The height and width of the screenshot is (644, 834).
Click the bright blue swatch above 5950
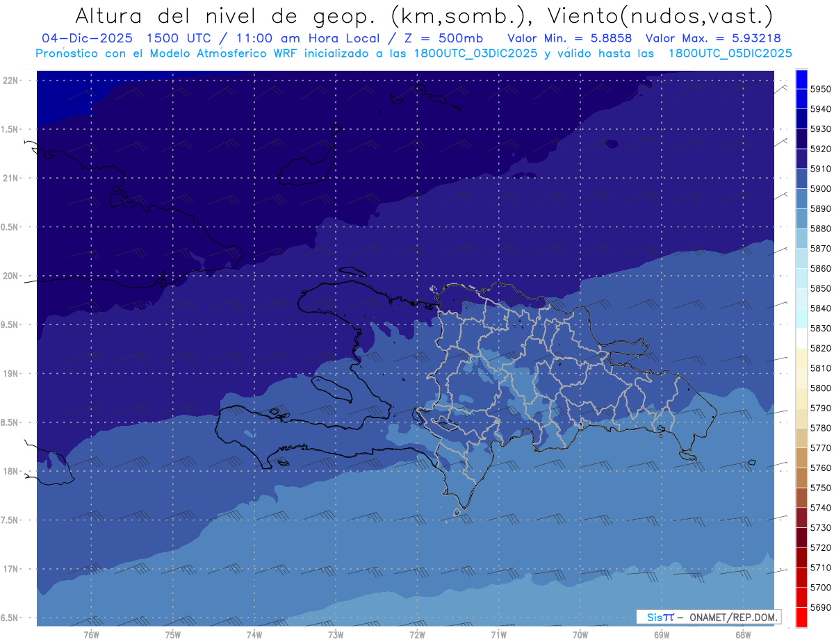(801, 79)
